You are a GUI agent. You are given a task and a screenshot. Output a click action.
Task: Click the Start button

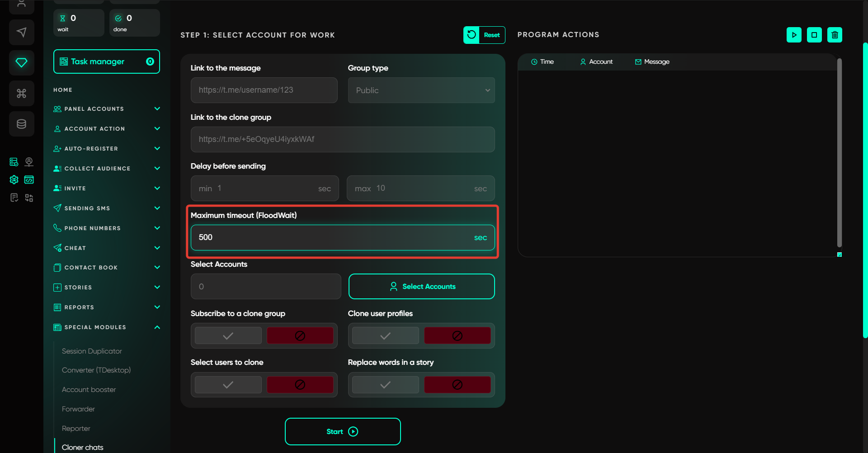[342, 432]
